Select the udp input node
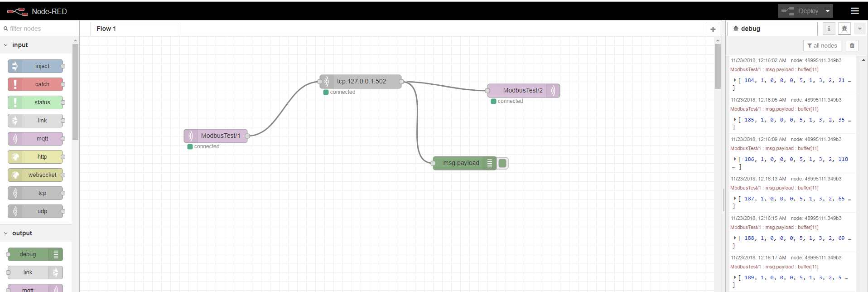Viewport: 868px width, 292px height. pos(36,211)
